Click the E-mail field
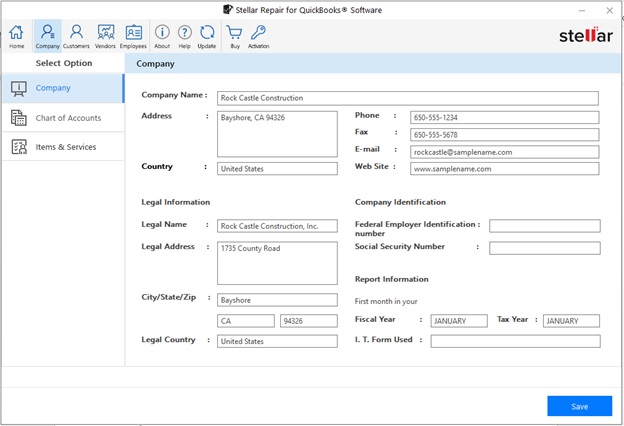Screen dimensions: 624x426 click(x=505, y=152)
